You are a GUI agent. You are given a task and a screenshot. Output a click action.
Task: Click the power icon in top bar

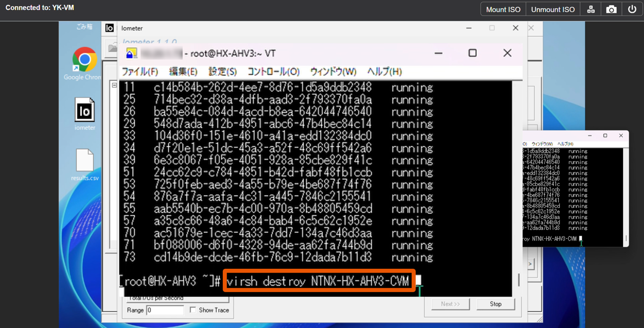coord(632,10)
